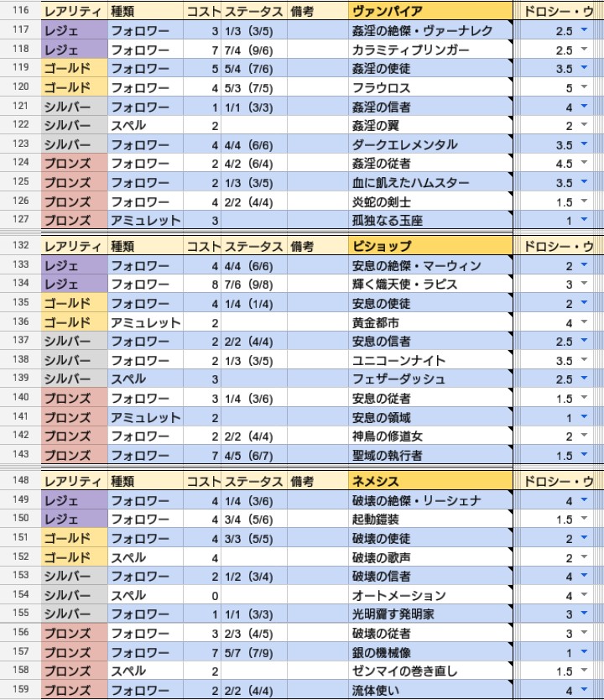Viewport: 604px width, 700px height.
Task: Click アミュレット type cell in row 127
Action: tap(145, 220)
